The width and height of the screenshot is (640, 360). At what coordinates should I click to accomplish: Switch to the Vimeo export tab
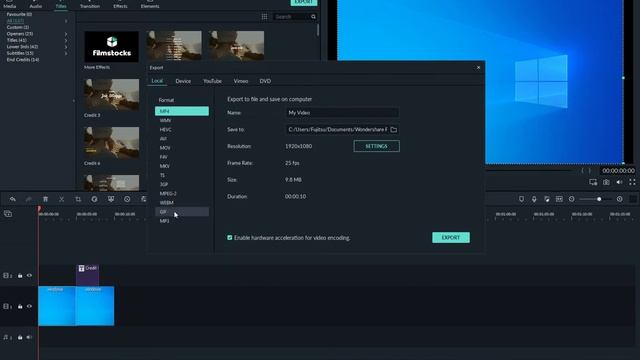241,81
